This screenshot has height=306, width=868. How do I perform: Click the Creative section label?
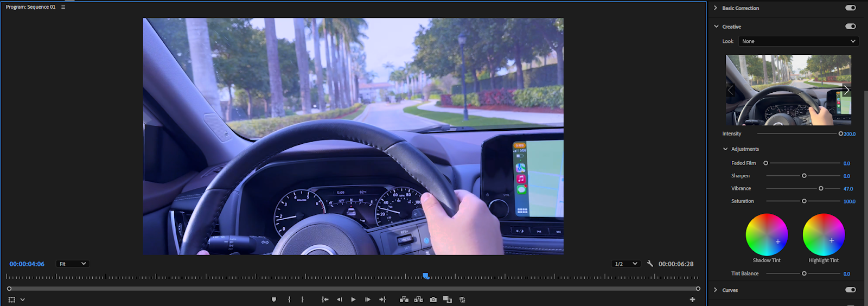pyautogui.click(x=731, y=27)
